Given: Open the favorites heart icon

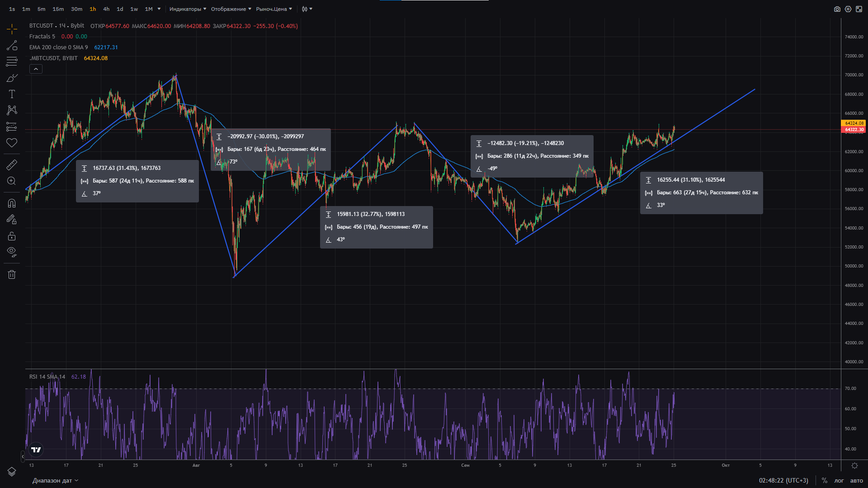Looking at the screenshot, I should 12,143.
